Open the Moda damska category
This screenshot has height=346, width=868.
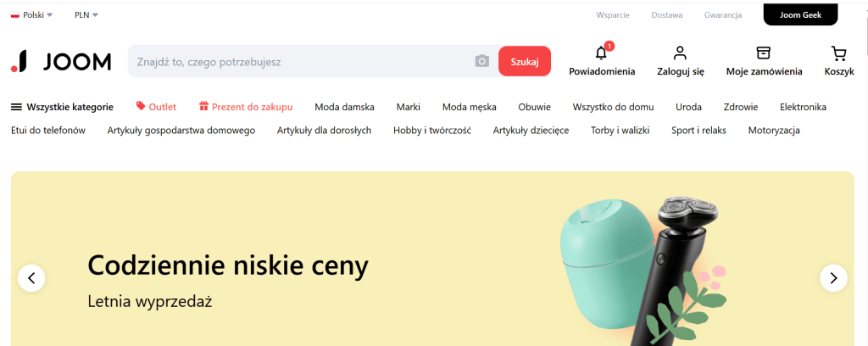[344, 107]
